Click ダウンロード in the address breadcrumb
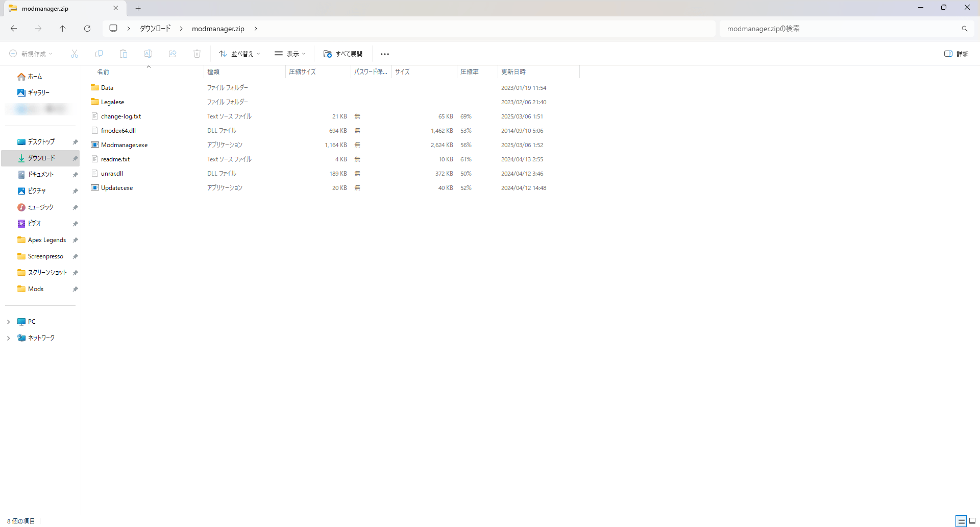Viewport: 980px width, 527px height. tap(155, 29)
